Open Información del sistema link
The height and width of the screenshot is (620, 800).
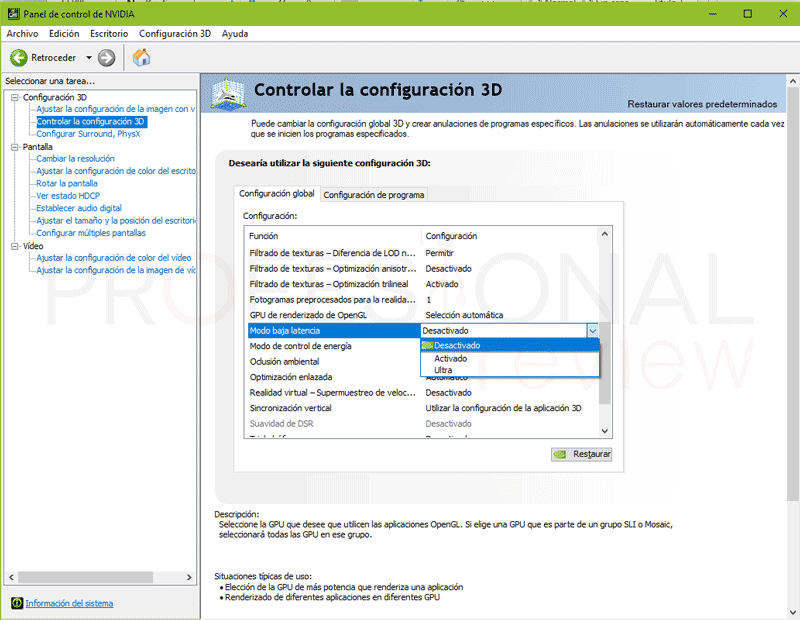click(69, 603)
